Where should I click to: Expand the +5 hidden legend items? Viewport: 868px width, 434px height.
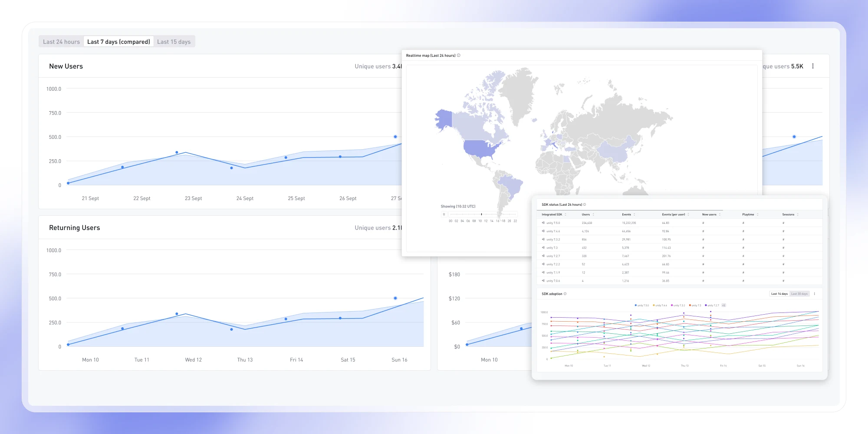[723, 305]
